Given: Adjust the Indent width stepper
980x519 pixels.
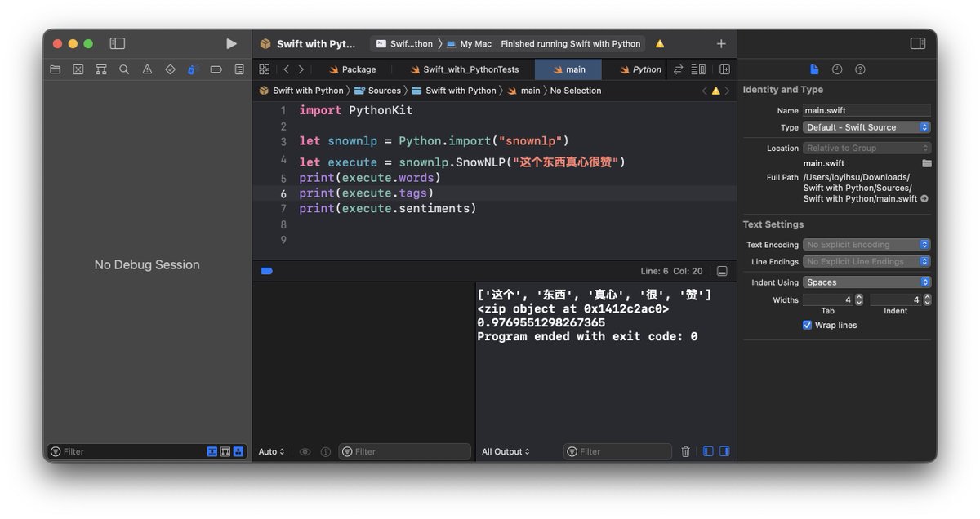Looking at the screenshot, I should [x=927, y=299].
